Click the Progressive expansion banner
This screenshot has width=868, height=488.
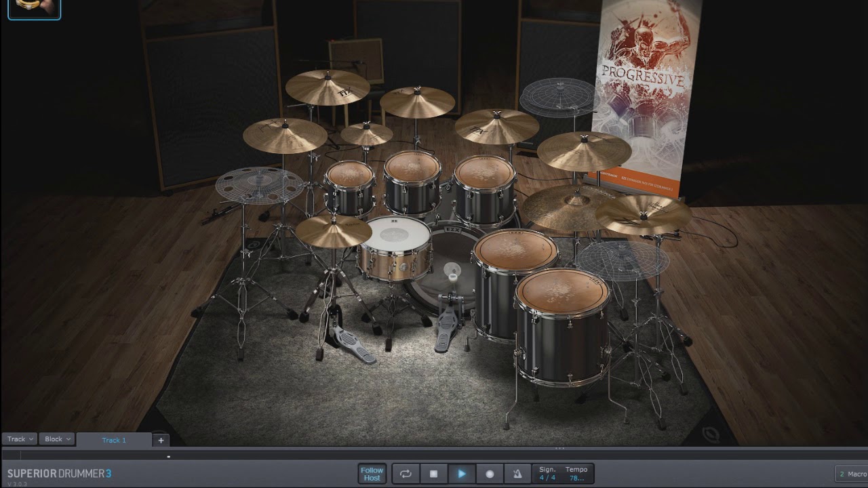pyautogui.click(x=646, y=95)
